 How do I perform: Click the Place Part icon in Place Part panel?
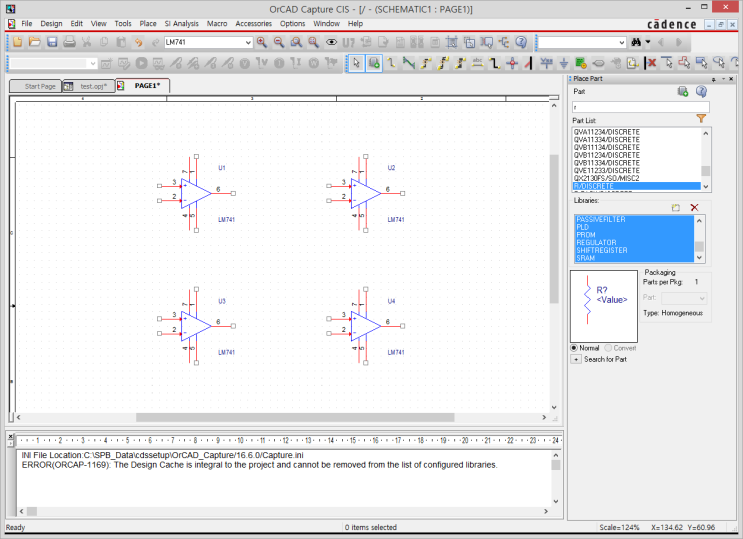683,91
